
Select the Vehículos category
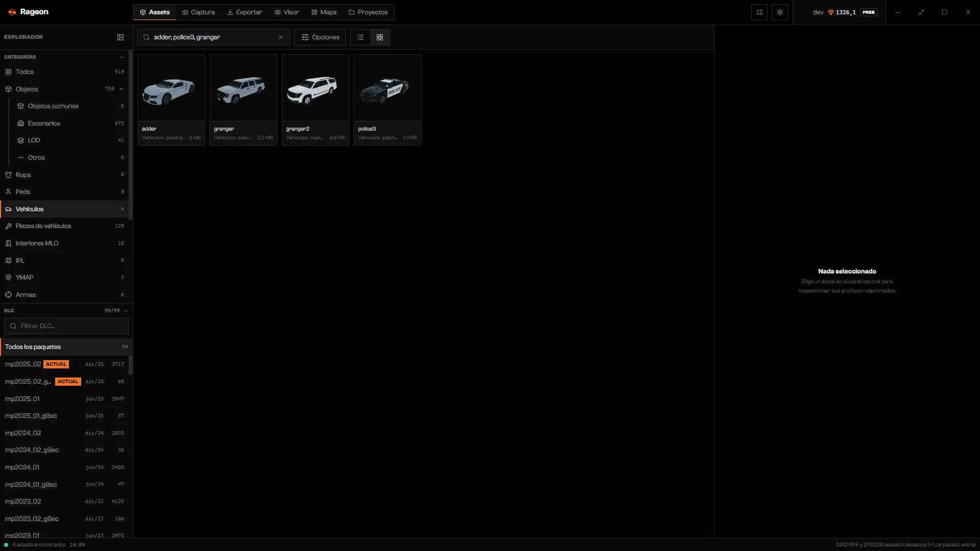tap(64, 209)
